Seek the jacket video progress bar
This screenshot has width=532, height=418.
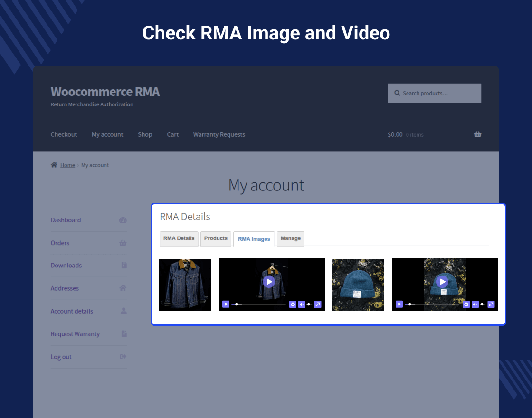(x=259, y=304)
